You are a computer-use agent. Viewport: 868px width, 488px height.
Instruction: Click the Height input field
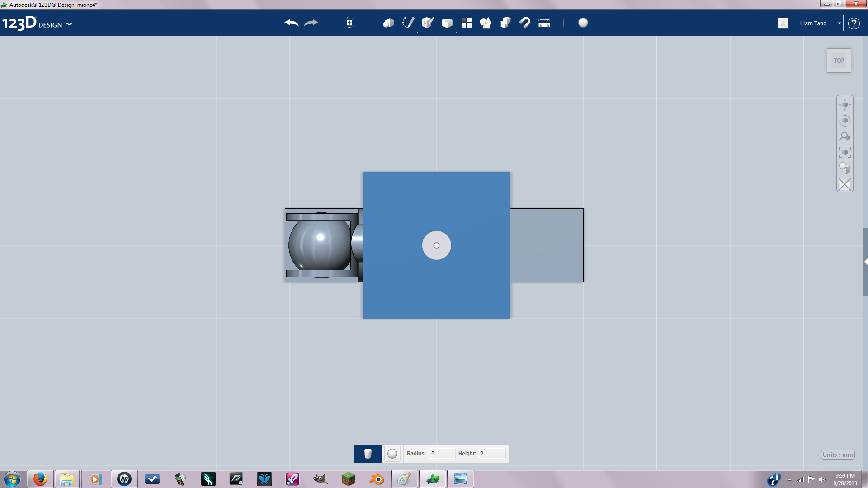pyautogui.click(x=492, y=454)
